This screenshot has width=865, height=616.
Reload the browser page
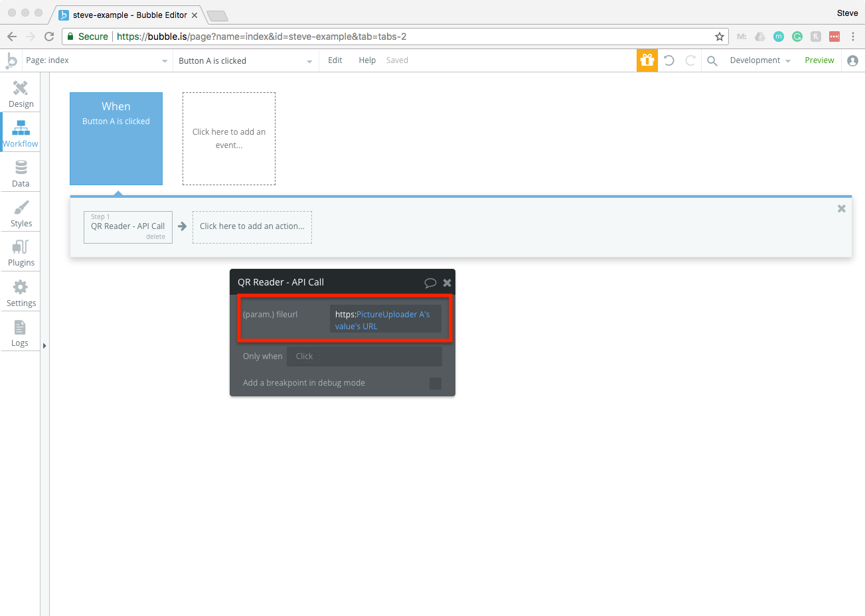coord(49,37)
